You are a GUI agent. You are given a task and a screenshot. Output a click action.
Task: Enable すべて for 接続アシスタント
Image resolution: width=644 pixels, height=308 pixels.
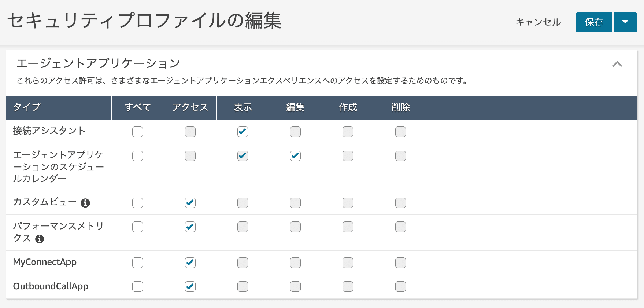tap(137, 131)
